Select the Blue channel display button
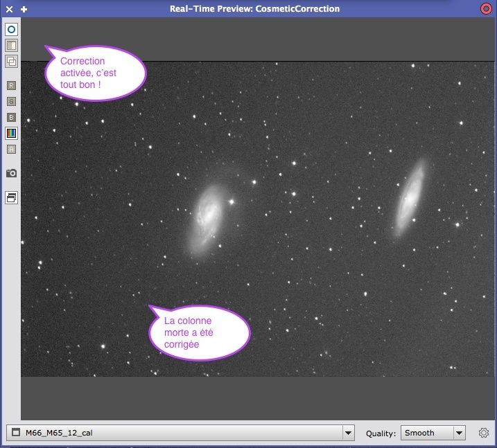 (11, 118)
